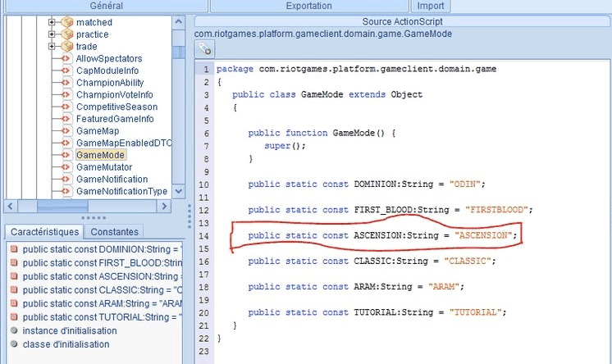
Task: Click the ChampionAbility class icon
Action: 66,83
